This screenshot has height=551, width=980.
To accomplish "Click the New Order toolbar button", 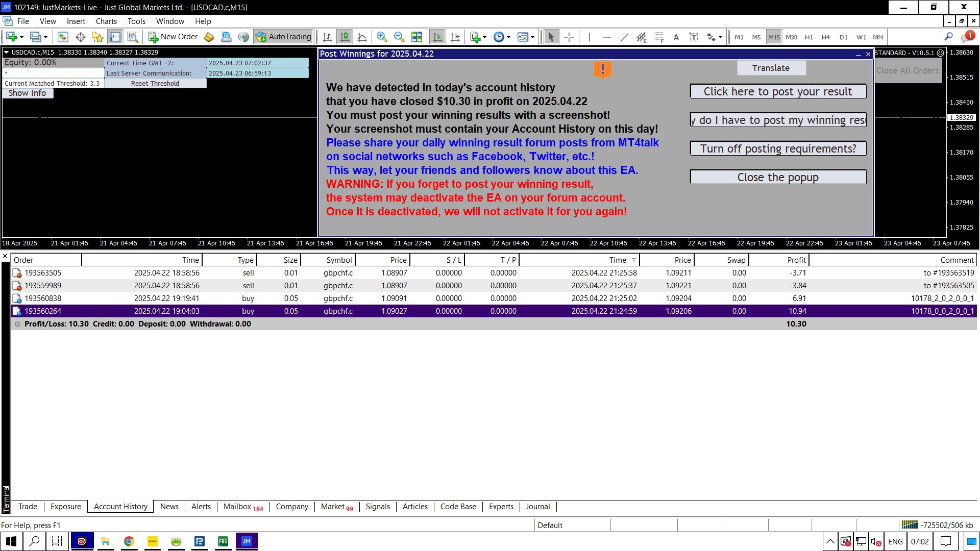I will (173, 37).
